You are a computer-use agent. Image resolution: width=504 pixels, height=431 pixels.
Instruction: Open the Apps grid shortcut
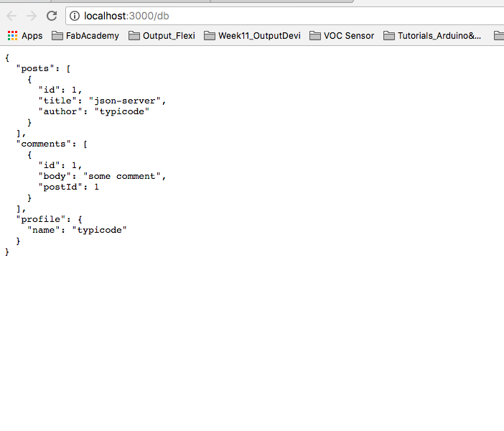(25, 35)
